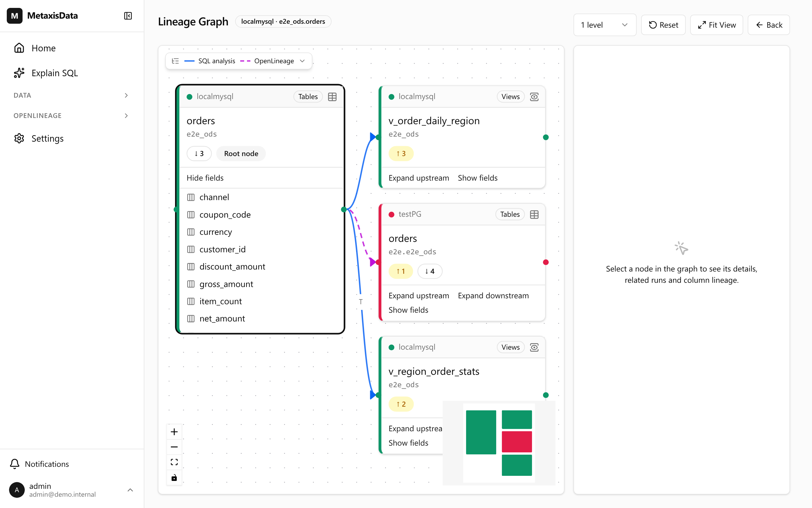This screenshot has width=812, height=508.
Task: Click the fit-to-screen canvas control
Action: click(174, 462)
